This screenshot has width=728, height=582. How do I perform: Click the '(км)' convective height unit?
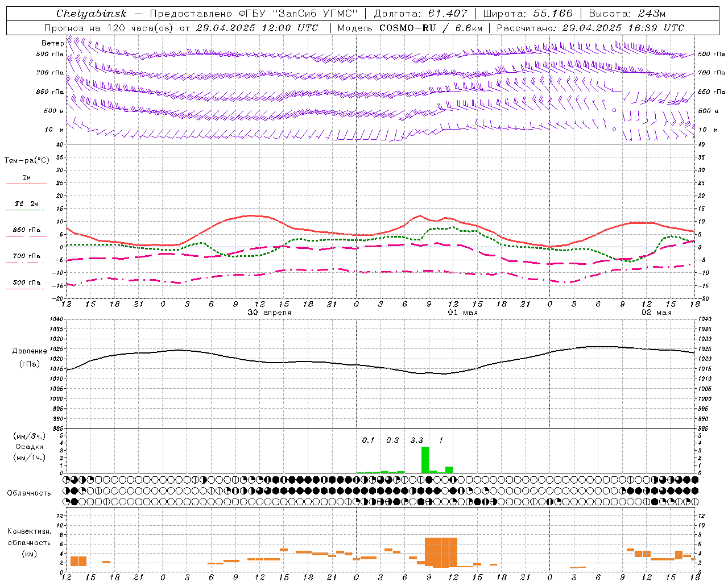point(30,554)
